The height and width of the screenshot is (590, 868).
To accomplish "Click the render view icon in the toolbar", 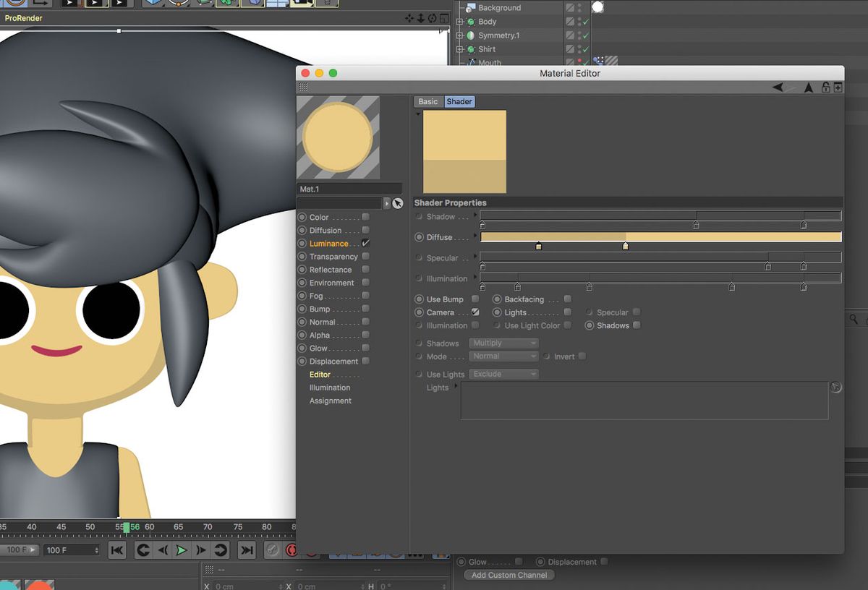I will (x=69, y=4).
